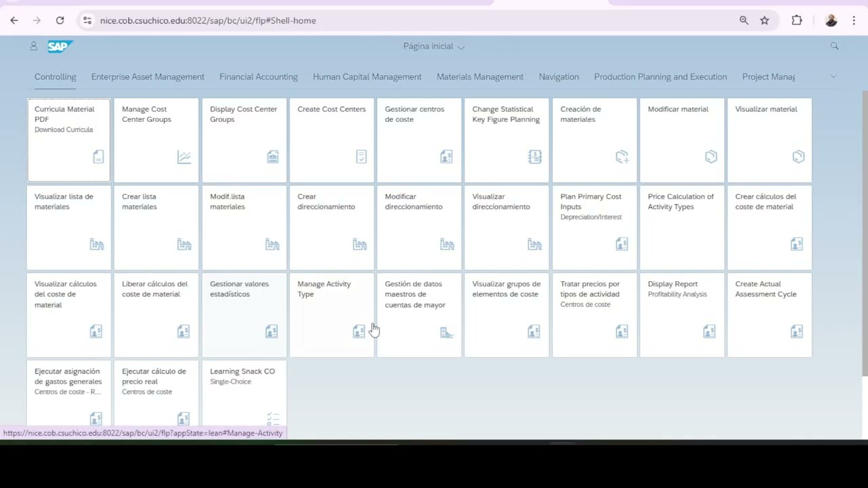Click icon on Crear cálculos del coste tile
The height and width of the screenshot is (488, 868).
click(797, 244)
